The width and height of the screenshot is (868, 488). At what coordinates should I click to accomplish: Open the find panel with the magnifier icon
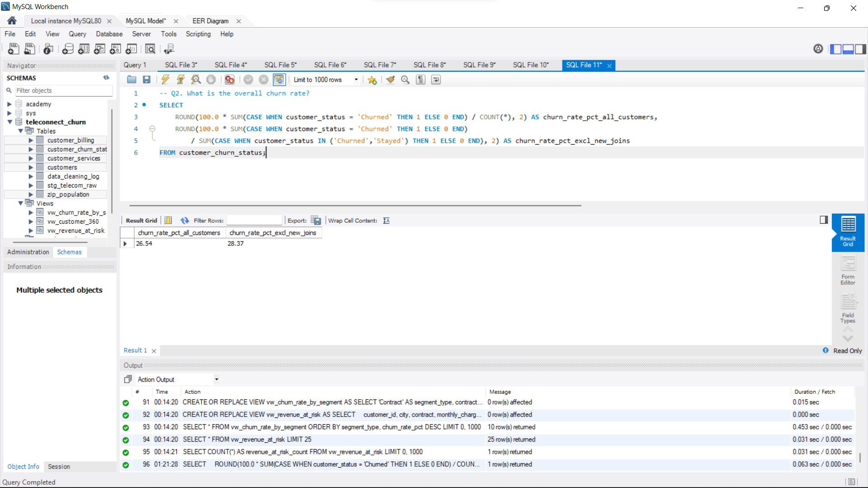tap(405, 80)
